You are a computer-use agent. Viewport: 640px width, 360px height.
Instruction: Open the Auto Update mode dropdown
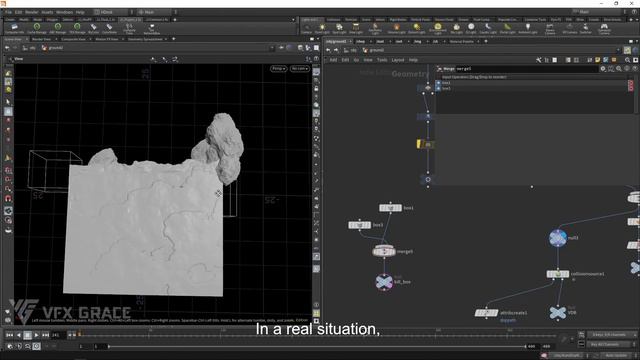point(618,356)
